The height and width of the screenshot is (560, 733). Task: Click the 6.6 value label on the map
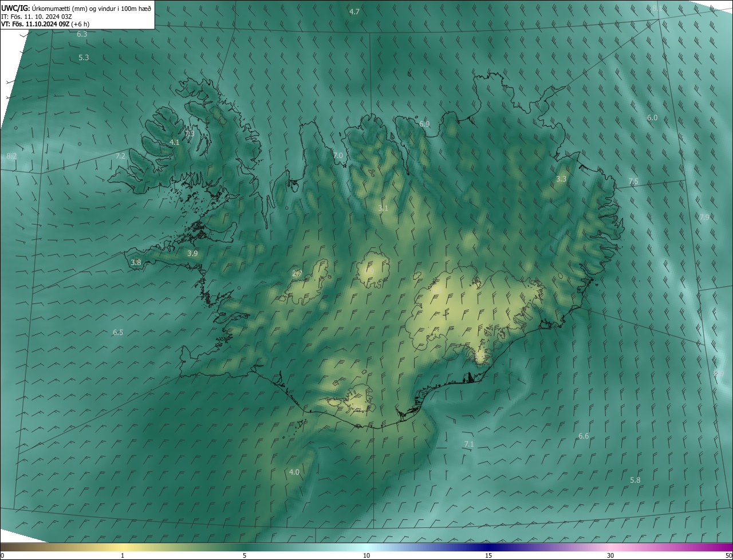click(584, 436)
